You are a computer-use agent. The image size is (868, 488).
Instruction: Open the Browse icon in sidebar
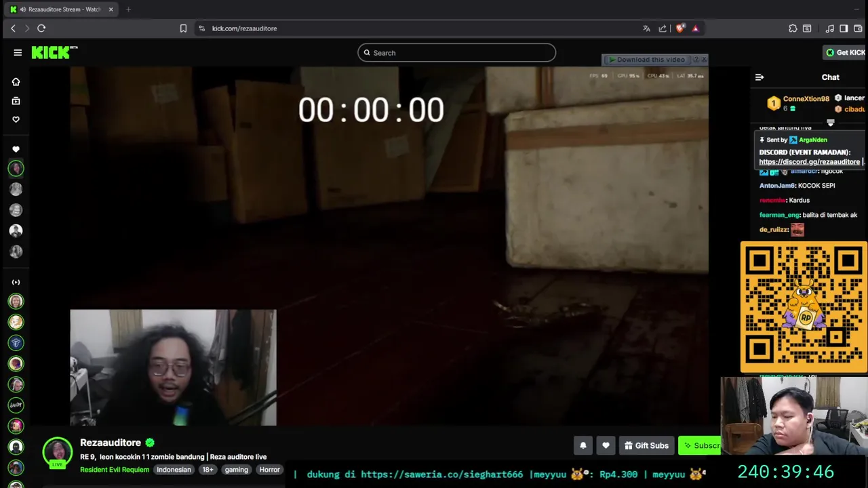(x=16, y=101)
